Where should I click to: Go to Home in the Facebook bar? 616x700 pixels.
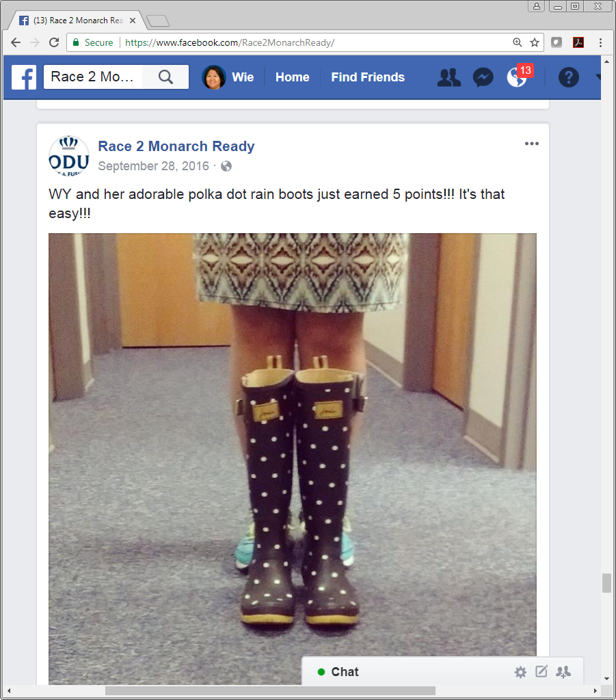(293, 77)
